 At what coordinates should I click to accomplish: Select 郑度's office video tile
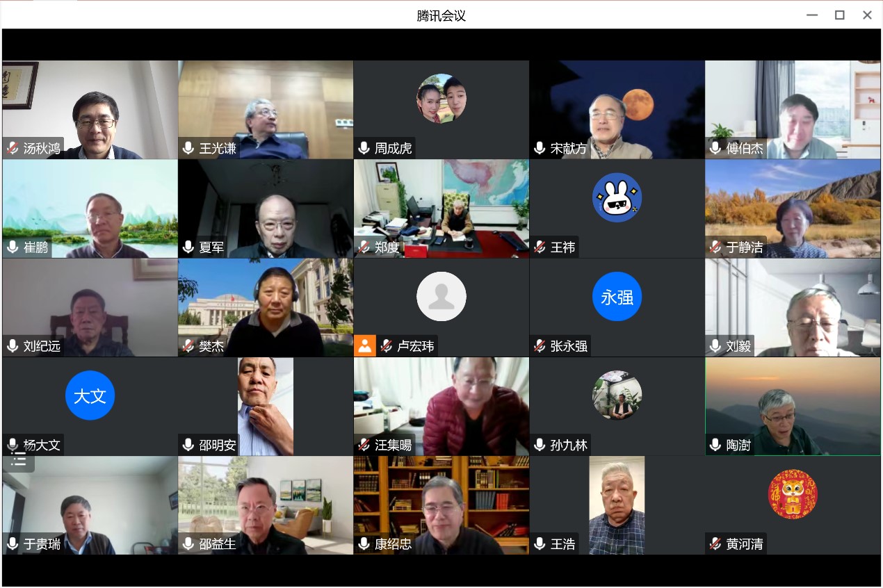442,209
